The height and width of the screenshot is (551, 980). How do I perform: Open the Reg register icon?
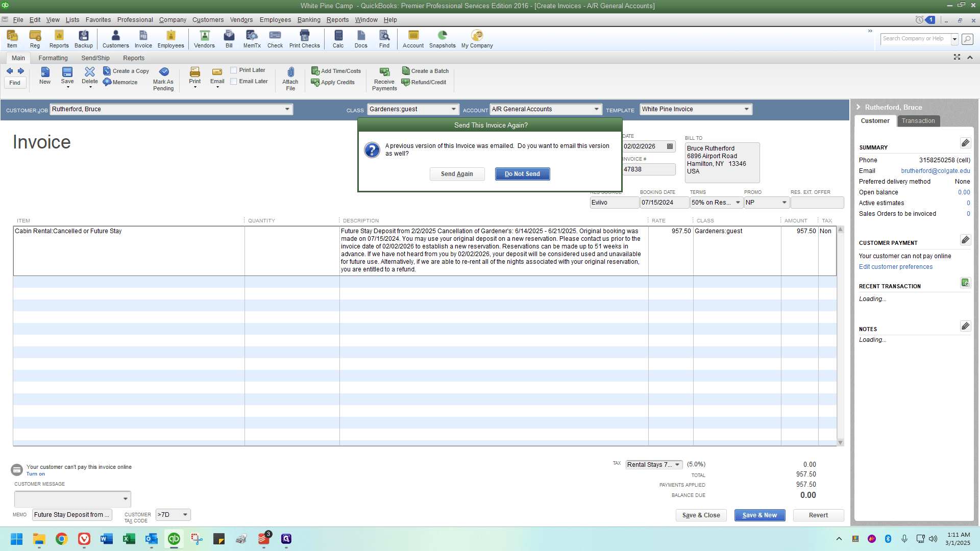pyautogui.click(x=35, y=39)
